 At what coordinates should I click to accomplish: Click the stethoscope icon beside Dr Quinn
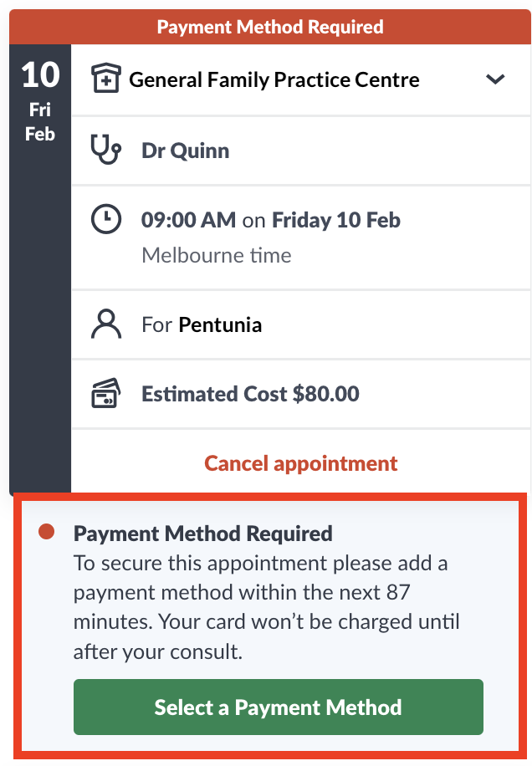[105, 150]
